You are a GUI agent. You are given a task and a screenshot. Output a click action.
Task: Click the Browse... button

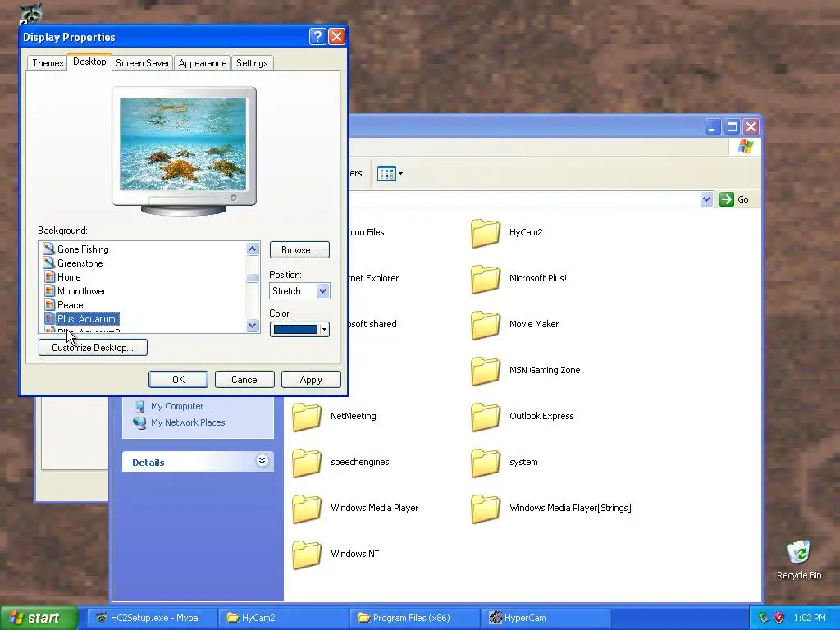click(299, 249)
